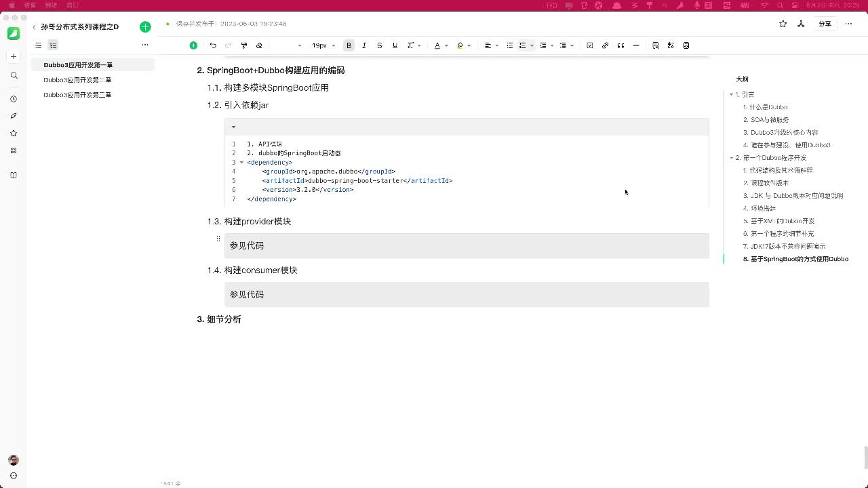Viewport: 868px width, 488px height.
Task: Click the last toolbar document icon
Action: click(x=686, y=45)
